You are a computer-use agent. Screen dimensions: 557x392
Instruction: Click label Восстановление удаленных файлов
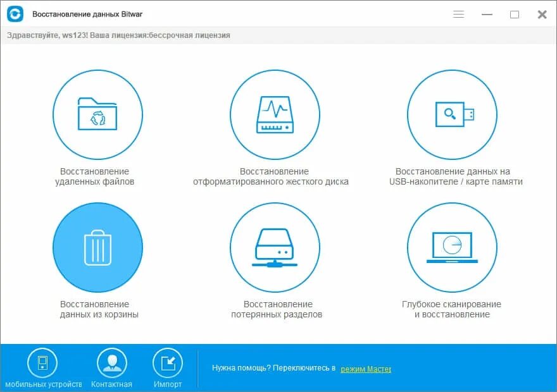94,176
